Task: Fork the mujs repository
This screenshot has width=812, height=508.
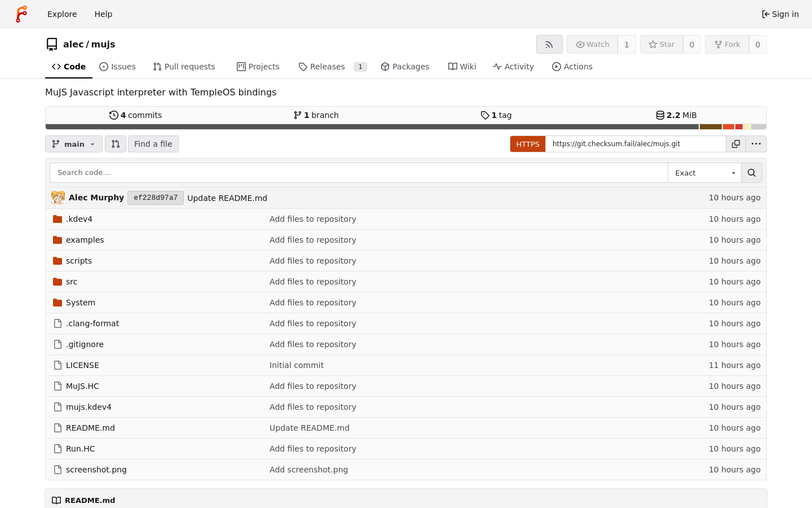Action: [727, 45]
